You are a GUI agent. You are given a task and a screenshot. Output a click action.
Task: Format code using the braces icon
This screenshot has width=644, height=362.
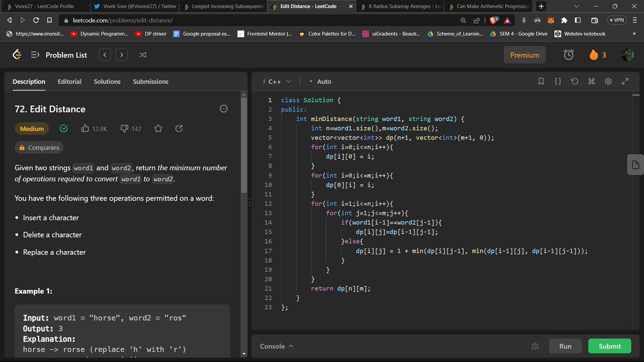(558, 82)
